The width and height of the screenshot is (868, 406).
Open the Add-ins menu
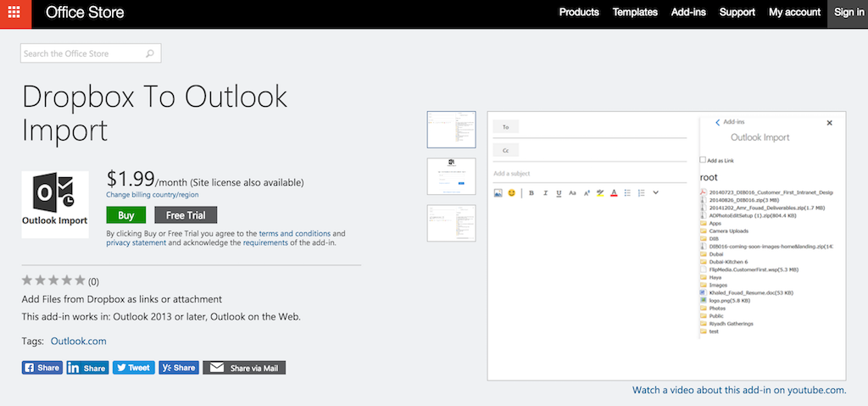tap(688, 12)
